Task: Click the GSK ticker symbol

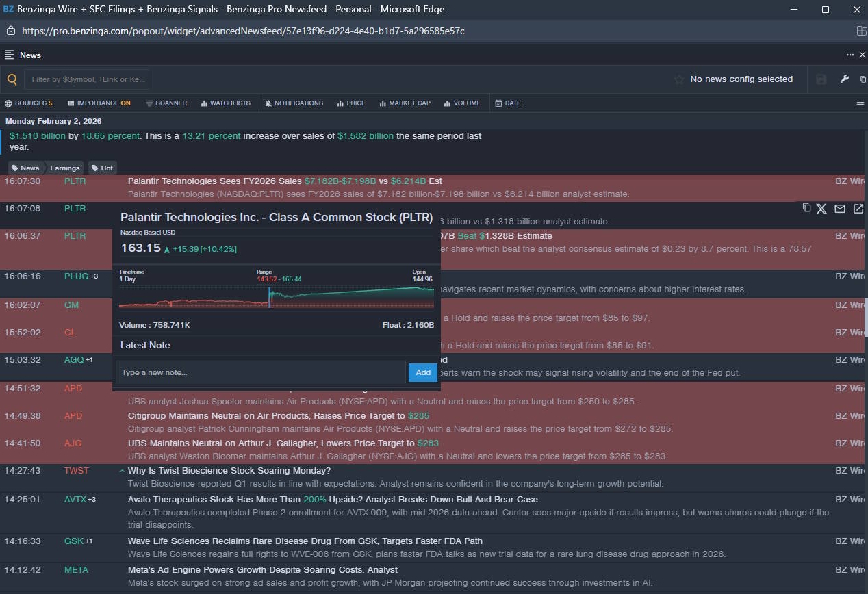Action: [73, 541]
